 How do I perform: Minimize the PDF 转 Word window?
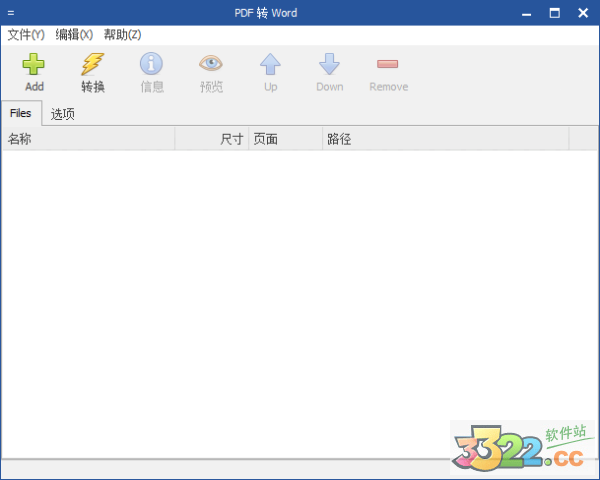coord(527,13)
